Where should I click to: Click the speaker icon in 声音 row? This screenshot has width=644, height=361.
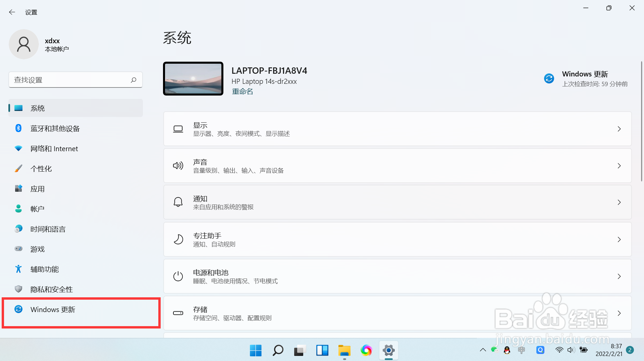click(178, 166)
